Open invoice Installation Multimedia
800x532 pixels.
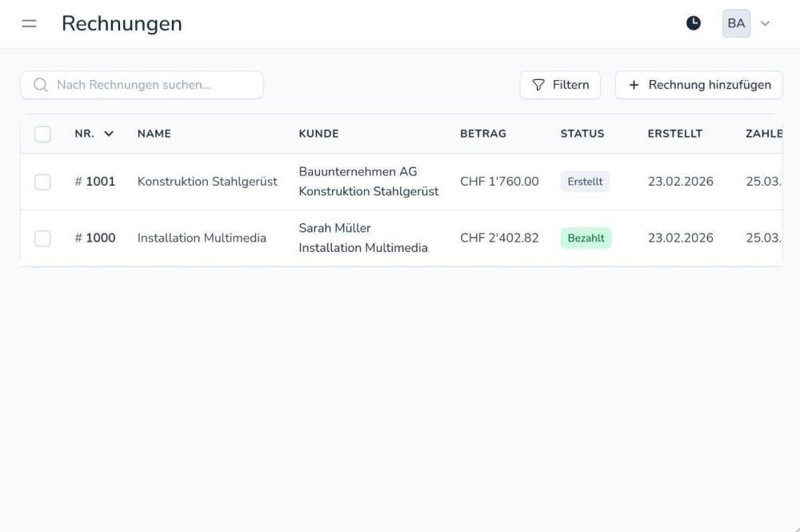pos(200,238)
